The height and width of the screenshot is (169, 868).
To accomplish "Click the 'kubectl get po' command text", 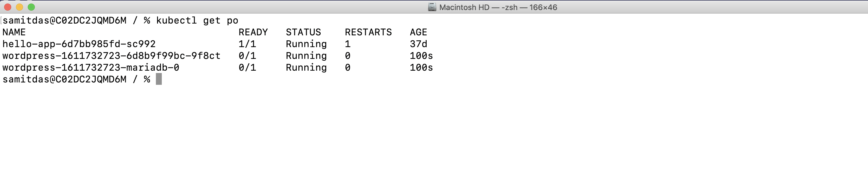I will coord(197,21).
